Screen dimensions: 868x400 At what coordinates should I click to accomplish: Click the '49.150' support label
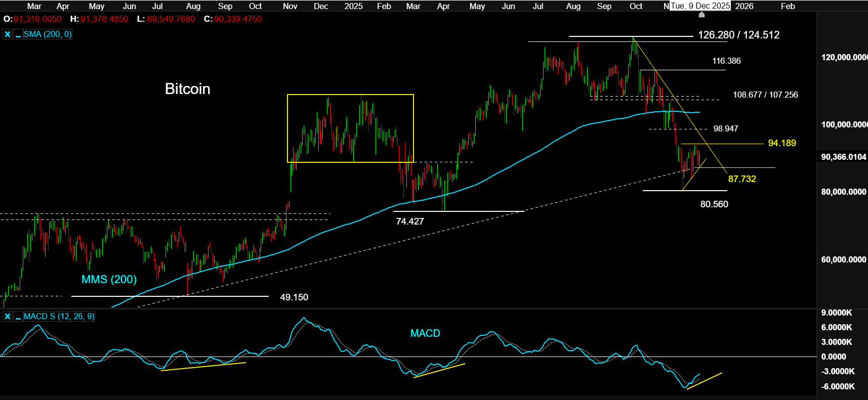point(294,297)
